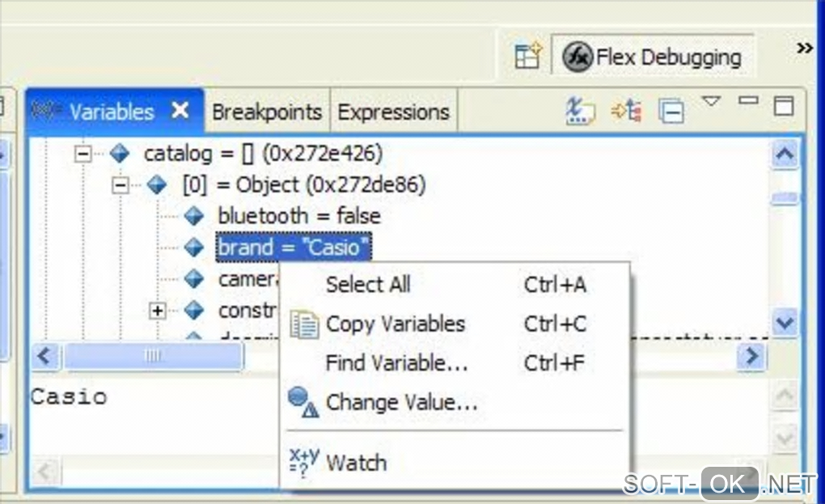Choose Select All from context menu
Screen dimensions: 825x504
point(368,285)
